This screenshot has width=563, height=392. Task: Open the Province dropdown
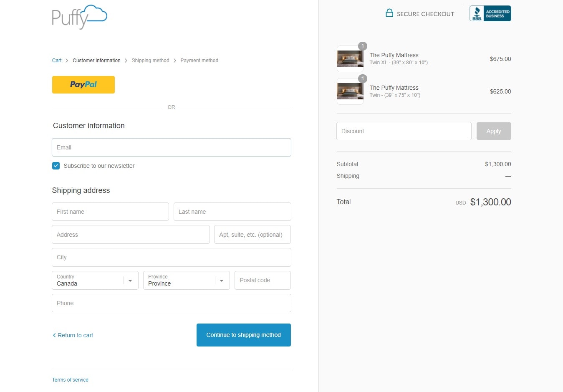(x=187, y=281)
